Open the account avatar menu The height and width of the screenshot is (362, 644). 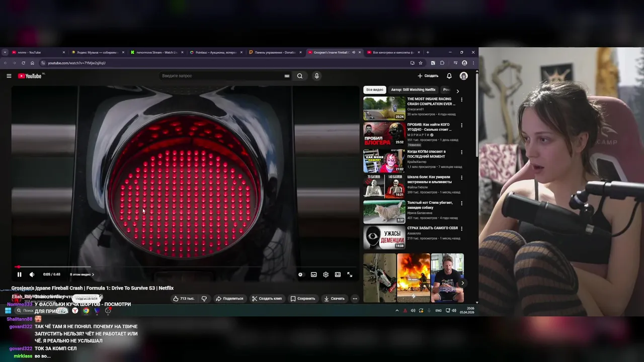click(x=464, y=76)
